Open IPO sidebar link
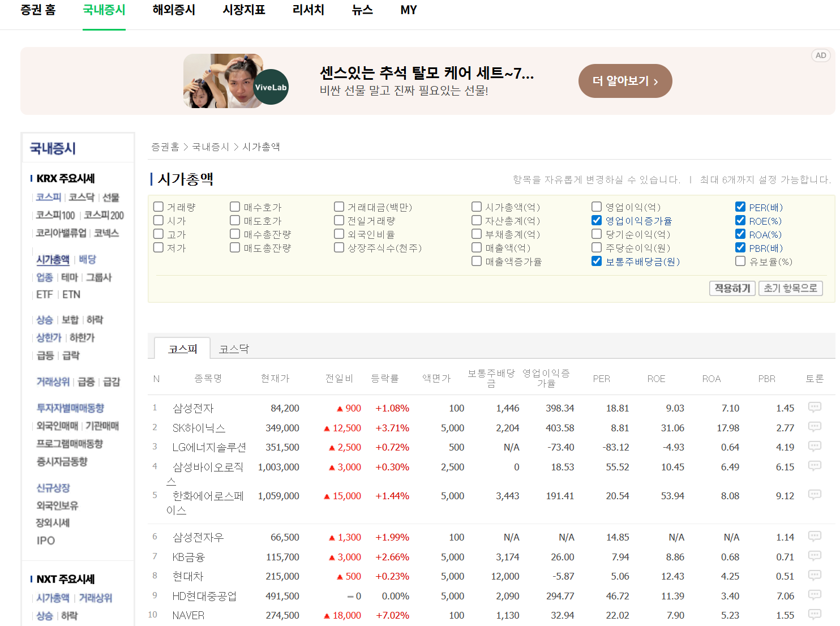Viewport: 840px width, 626px height. click(46, 541)
